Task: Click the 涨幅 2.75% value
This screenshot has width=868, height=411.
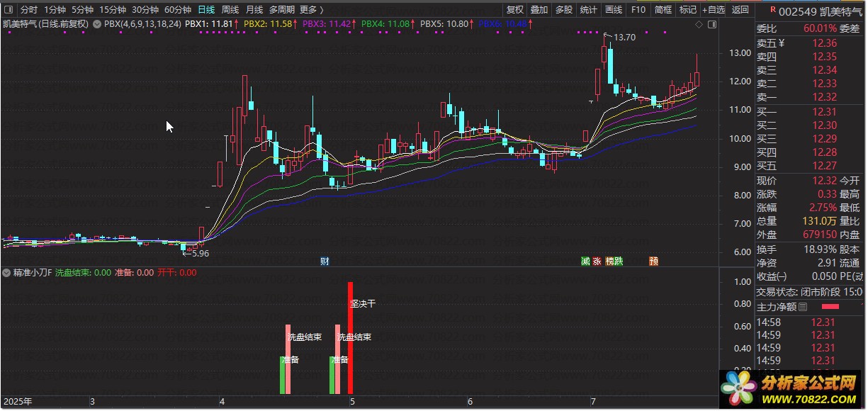Action: click(x=823, y=208)
